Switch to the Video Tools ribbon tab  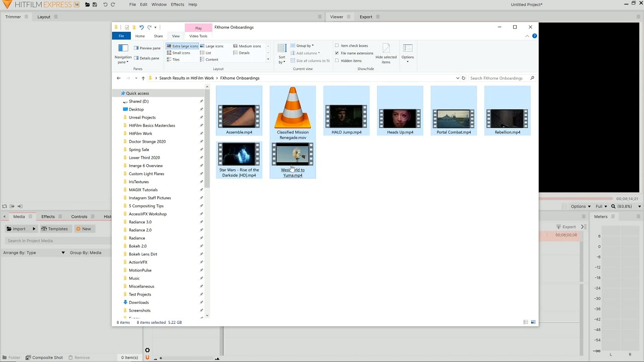(x=198, y=36)
